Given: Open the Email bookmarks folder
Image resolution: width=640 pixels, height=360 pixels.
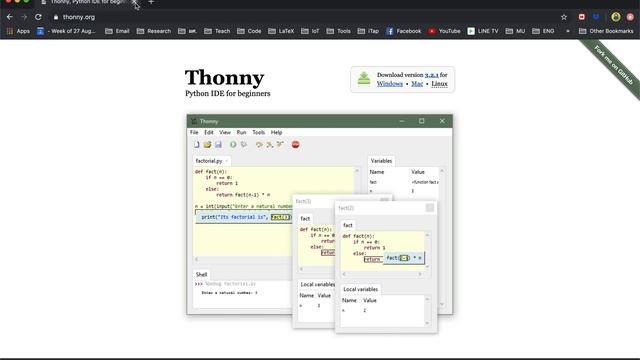Looking at the screenshot, I should (x=117, y=31).
